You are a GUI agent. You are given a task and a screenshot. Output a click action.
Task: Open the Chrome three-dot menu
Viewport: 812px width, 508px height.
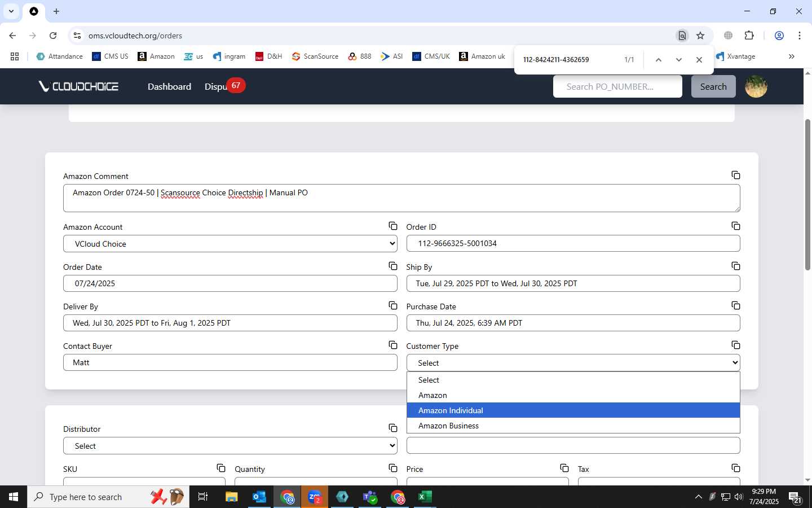coord(800,36)
